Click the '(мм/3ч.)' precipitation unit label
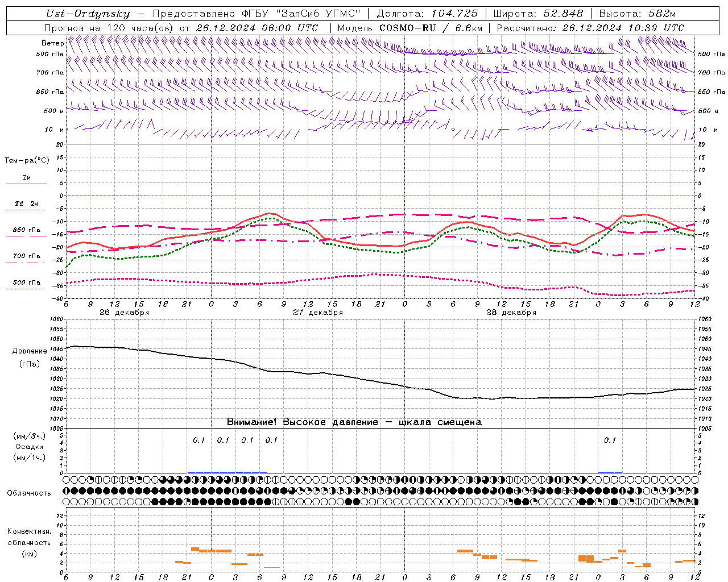Screen dimensions: 728x582 click(30, 436)
